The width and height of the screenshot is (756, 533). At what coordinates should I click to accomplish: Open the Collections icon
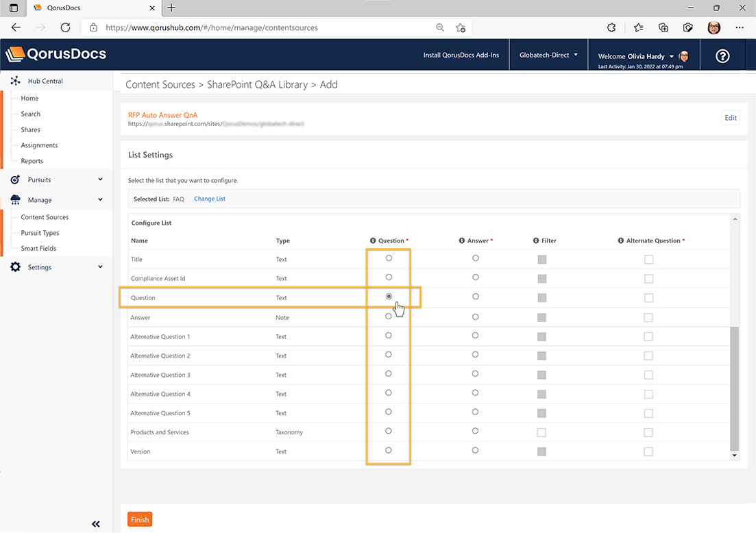tap(663, 27)
